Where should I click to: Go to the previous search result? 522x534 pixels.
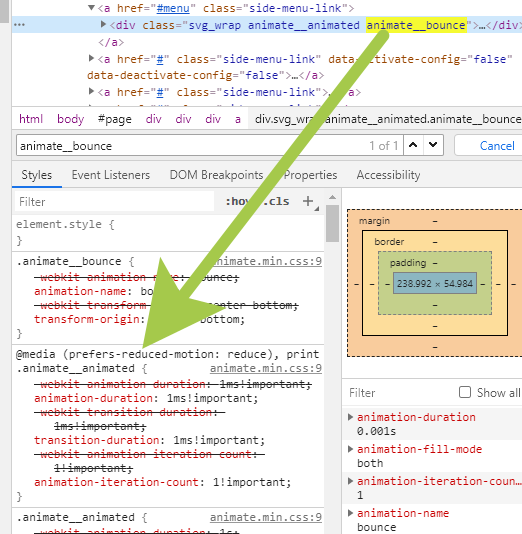(413, 145)
